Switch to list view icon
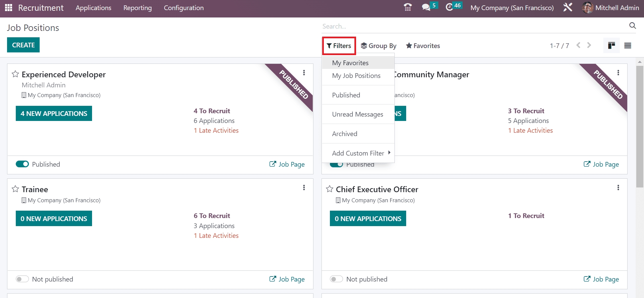 [x=628, y=46]
